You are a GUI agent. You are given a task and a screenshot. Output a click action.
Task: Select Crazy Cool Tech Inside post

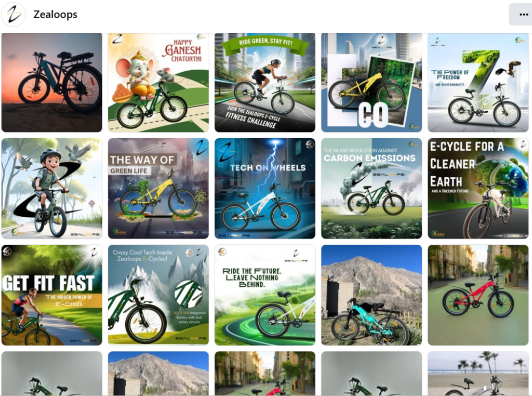158,295
